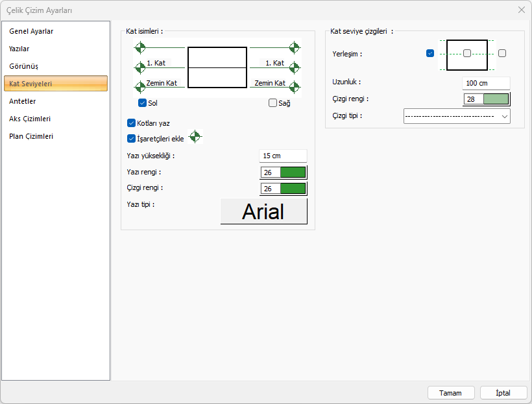Choose font with the Arial button
The height and width of the screenshot is (404, 532).
(263, 211)
